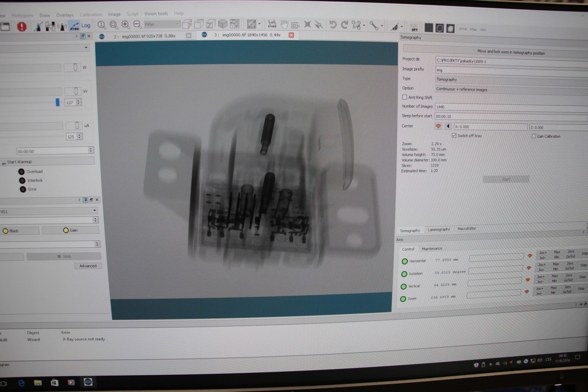
Task: Click the red emergency stop icon
Action: tap(22, 27)
